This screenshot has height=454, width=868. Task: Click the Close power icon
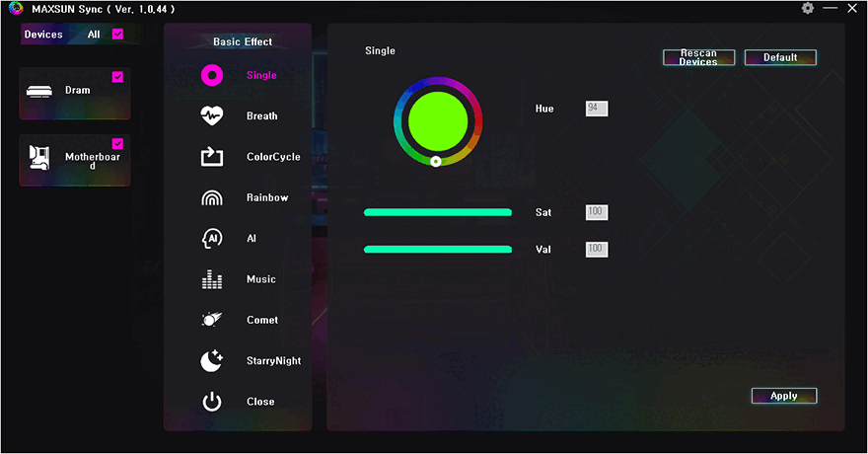[211, 402]
